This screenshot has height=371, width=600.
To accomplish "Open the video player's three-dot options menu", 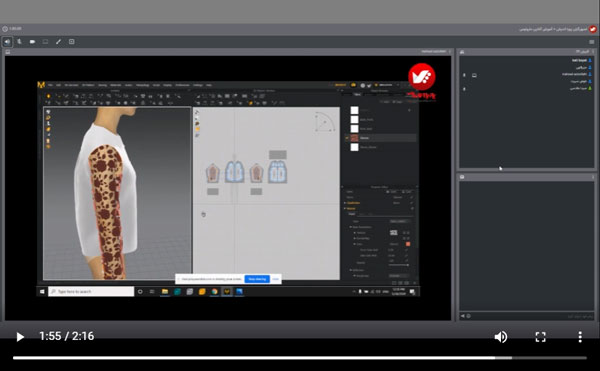I will [580, 337].
